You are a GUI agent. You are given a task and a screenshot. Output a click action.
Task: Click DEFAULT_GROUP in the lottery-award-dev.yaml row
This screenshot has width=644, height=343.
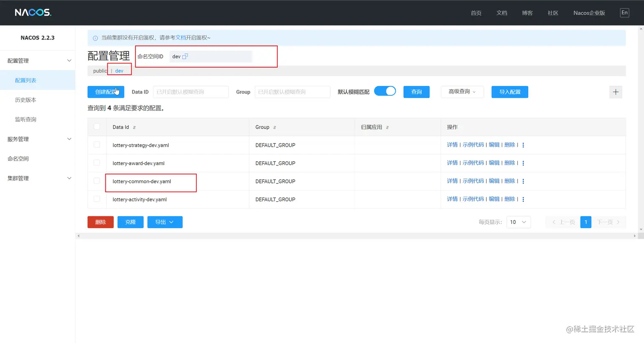click(x=275, y=163)
